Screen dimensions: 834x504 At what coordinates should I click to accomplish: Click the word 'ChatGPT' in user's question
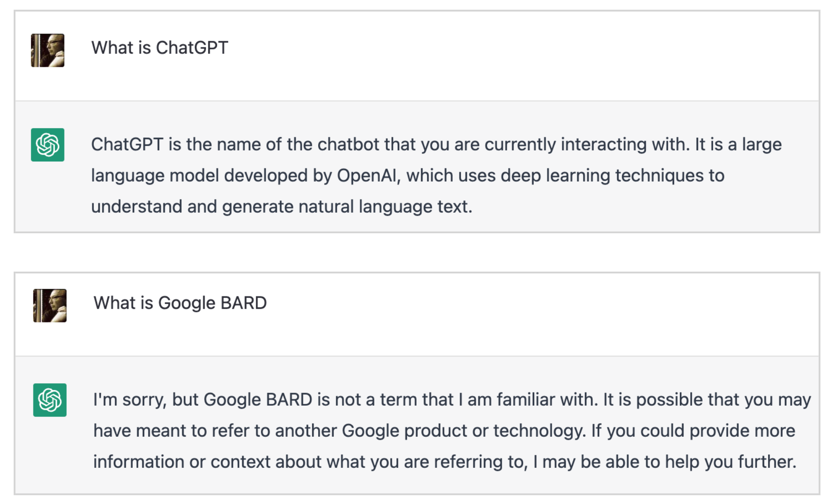point(192,48)
